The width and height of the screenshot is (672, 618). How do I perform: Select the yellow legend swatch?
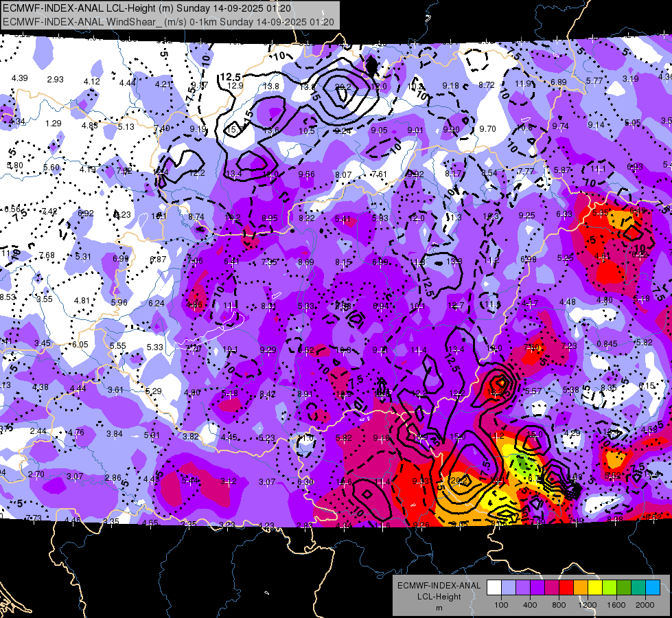point(595,588)
